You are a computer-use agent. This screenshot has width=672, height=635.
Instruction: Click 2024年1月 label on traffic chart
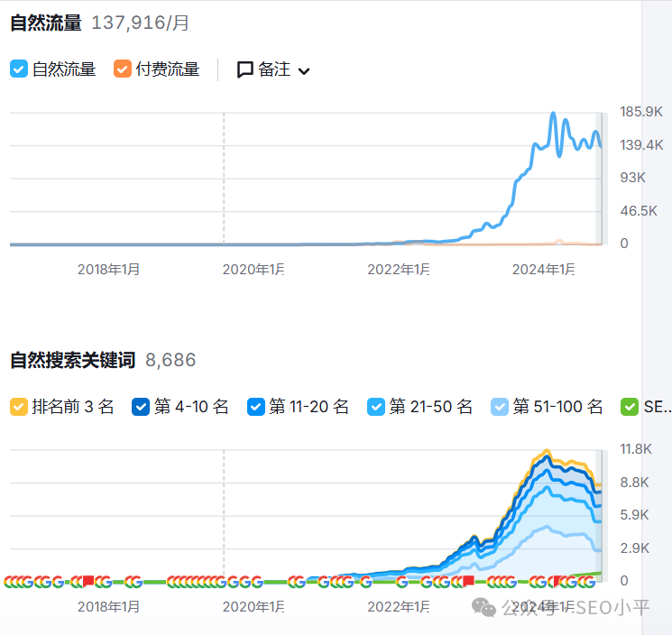[543, 270]
